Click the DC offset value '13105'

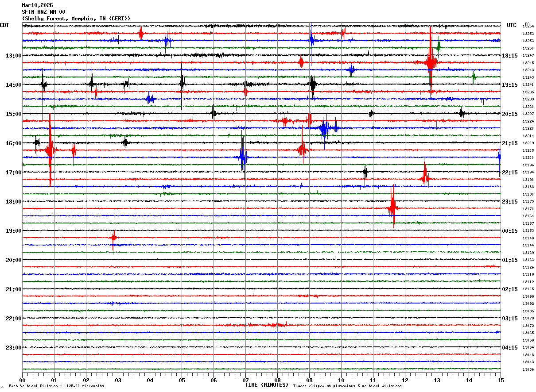[528, 289]
